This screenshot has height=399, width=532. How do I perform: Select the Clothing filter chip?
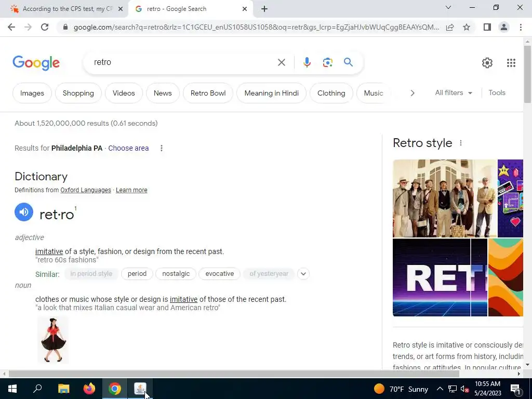coord(331,93)
